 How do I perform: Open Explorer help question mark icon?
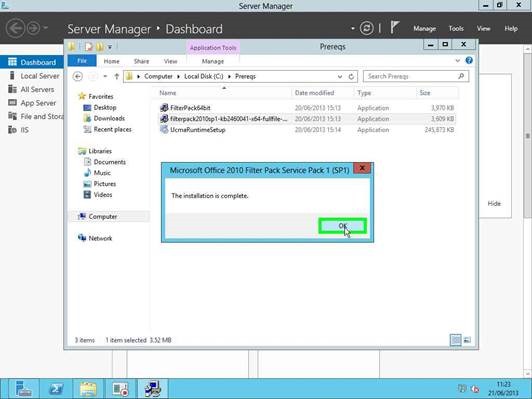coord(469,60)
